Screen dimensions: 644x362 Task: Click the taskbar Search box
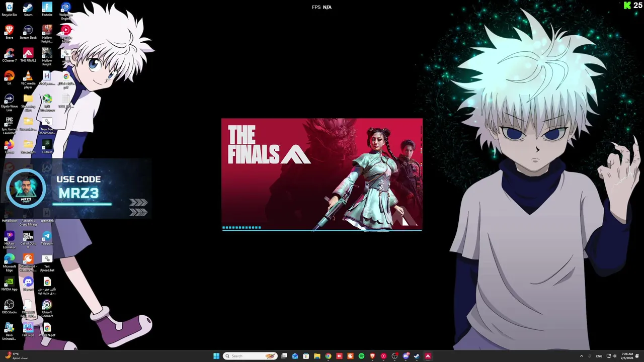250,356
